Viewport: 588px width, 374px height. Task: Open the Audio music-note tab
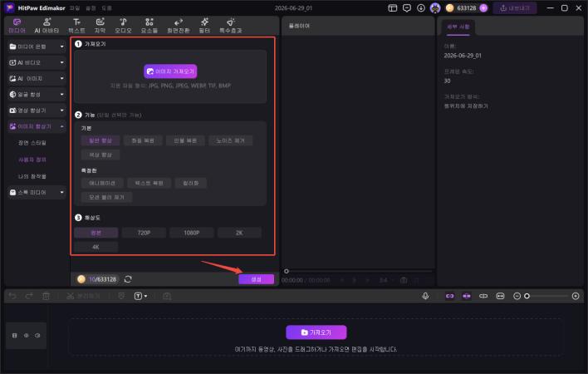click(x=123, y=26)
